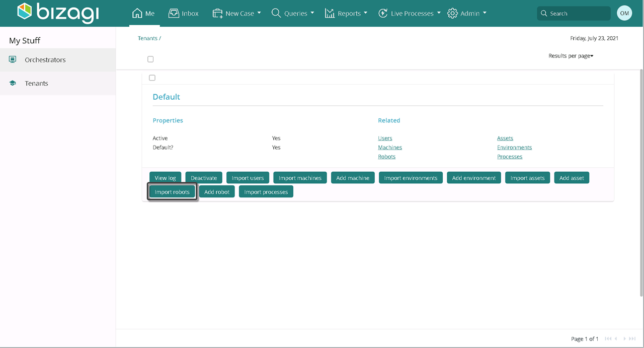Click the Bizagi logo
The width and height of the screenshot is (644, 348).
tap(58, 13)
